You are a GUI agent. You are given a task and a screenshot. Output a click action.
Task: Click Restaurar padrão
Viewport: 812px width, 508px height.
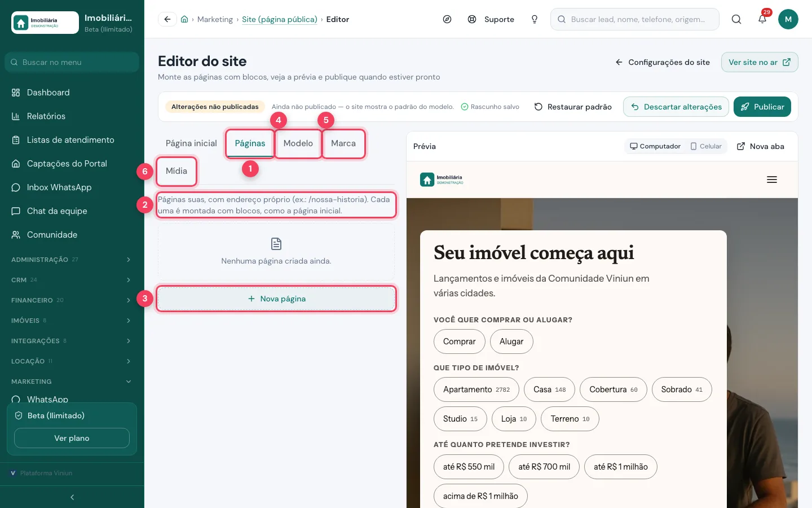[573, 107]
